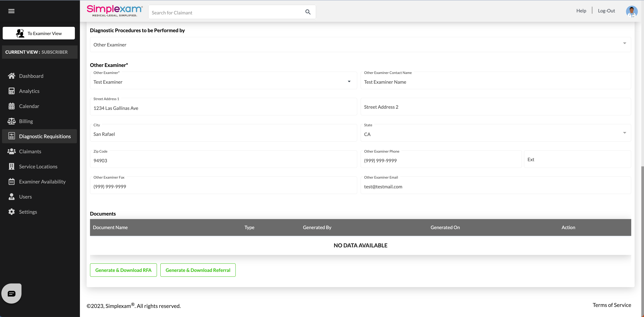Click Generate & Download Referral button
644x317 pixels.
(x=198, y=270)
